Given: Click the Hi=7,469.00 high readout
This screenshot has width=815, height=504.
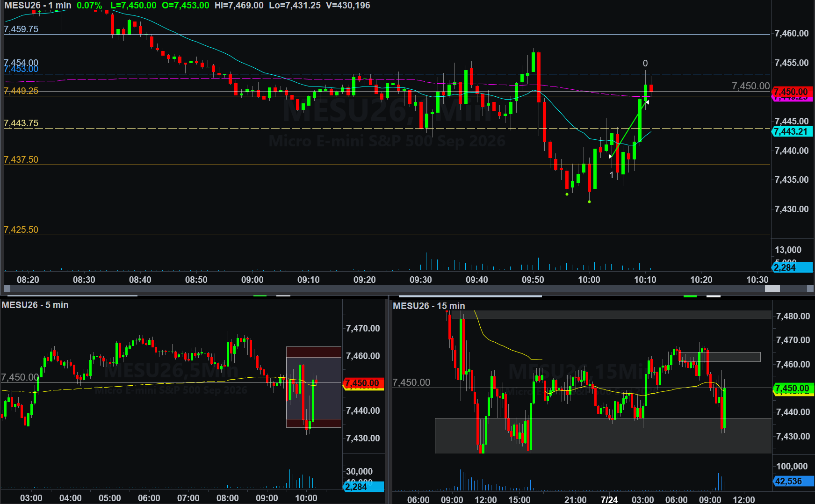Looking at the screenshot, I should click(x=239, y=6).
